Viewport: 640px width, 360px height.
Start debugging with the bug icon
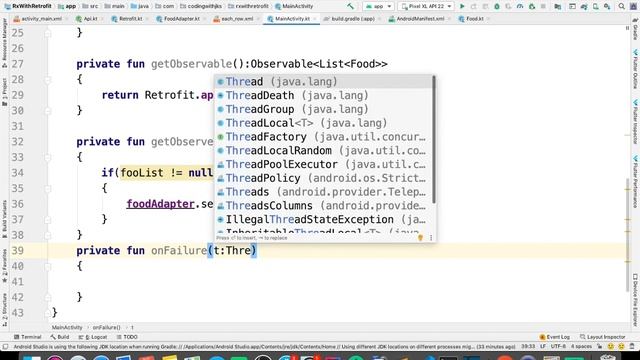tap(497, 7)
